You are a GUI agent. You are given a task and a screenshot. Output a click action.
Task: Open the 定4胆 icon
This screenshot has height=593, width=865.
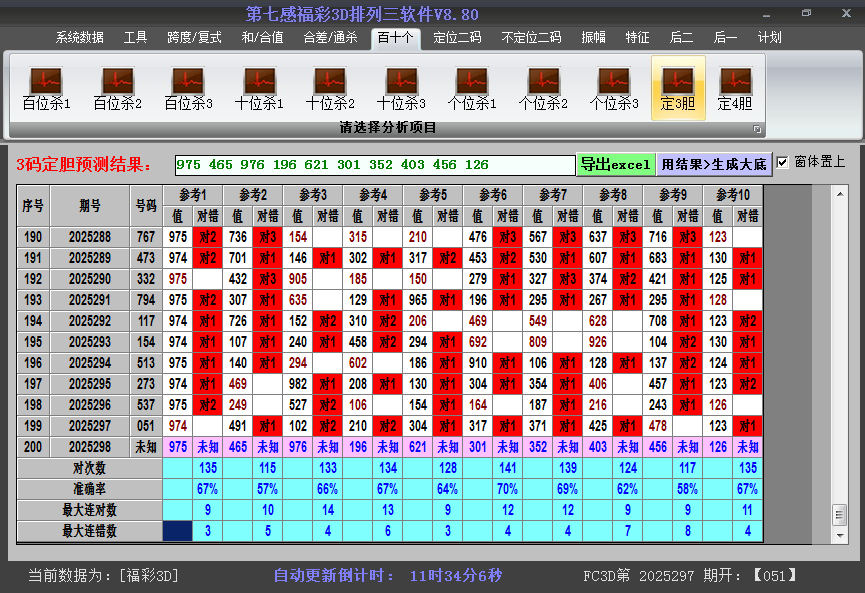click(x=735, y=88)
